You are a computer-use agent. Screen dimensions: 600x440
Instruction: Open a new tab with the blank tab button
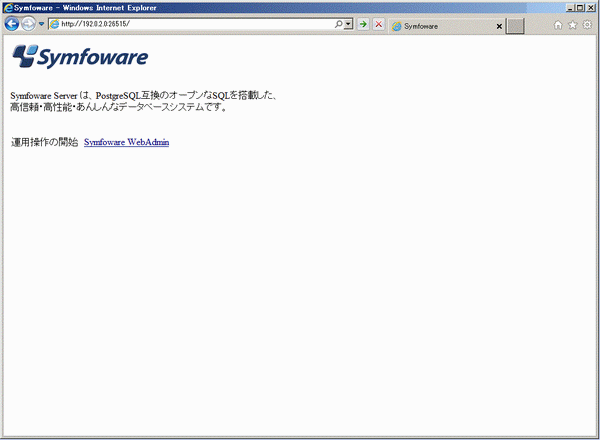[515, 26]
